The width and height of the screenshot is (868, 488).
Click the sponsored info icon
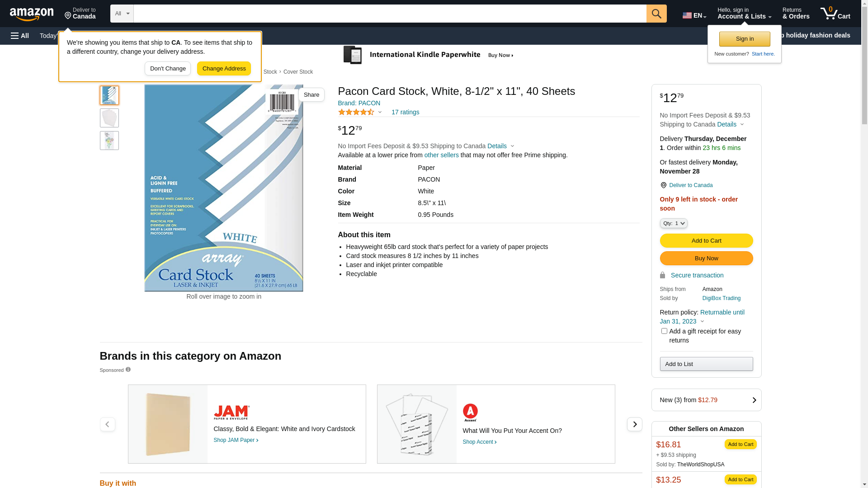[x=128, y=370]
